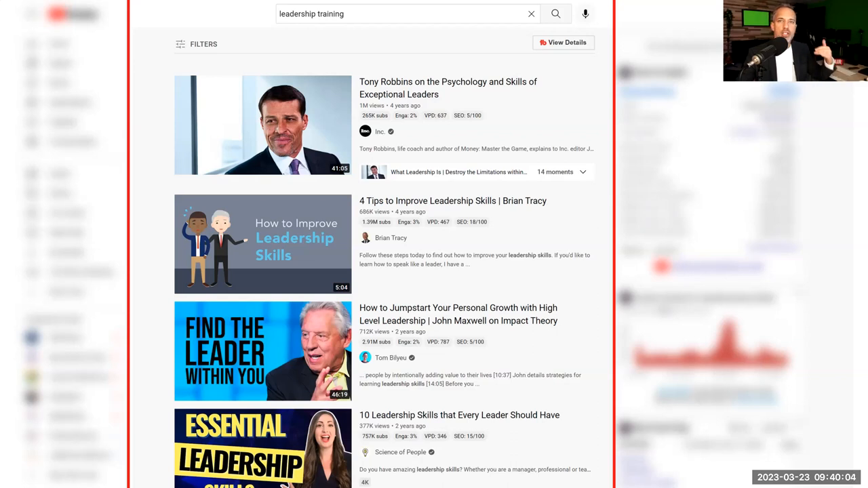
Task: Click the Tony Robbins video description snippet
Action: point(477,149)
